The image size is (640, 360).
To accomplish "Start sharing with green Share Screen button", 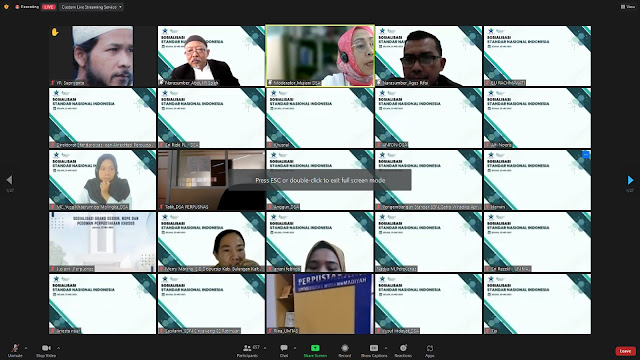I will coord(315,350).
